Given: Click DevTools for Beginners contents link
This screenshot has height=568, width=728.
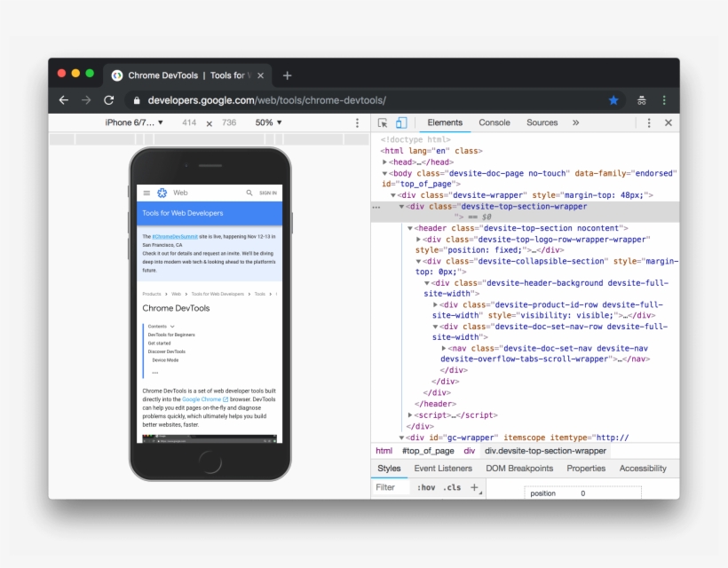Looking at the screenshot, I should pos(171,335).
